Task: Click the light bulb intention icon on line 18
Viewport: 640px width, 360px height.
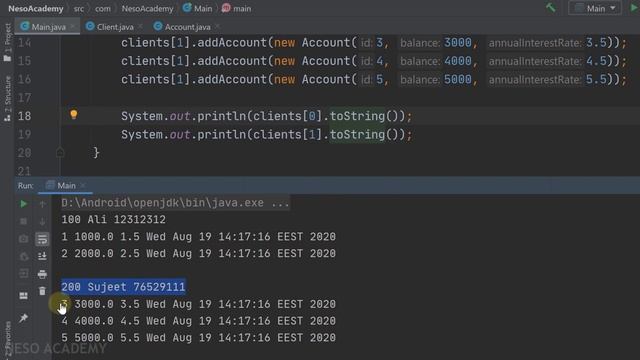Action: pyautogui.click(x=73, y=115)
